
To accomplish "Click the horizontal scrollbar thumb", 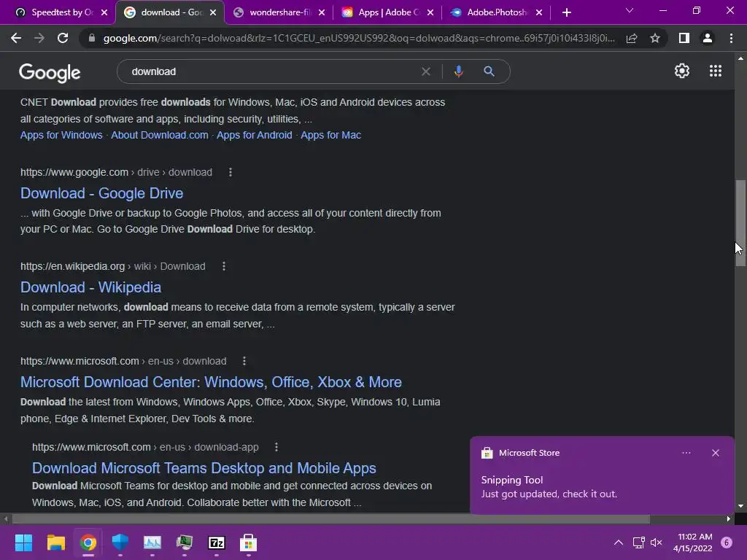I will (x=330, y=518).
